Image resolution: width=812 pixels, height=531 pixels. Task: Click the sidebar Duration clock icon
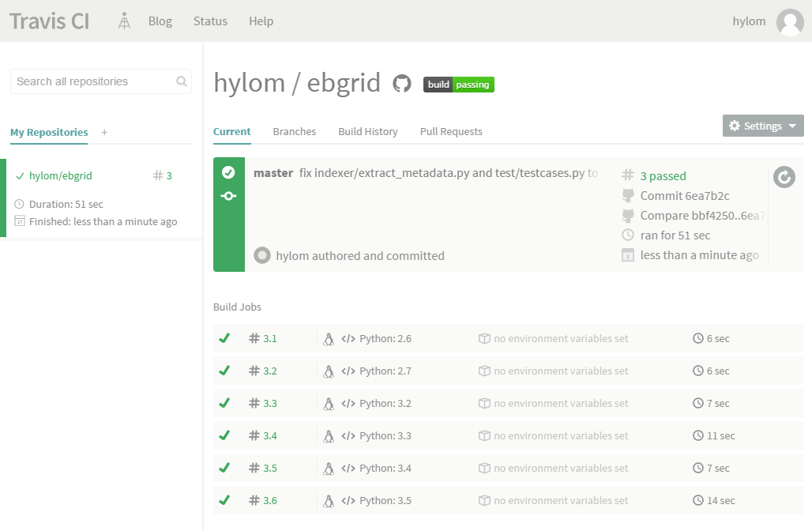pyautogui.click(x=19, y=204)
